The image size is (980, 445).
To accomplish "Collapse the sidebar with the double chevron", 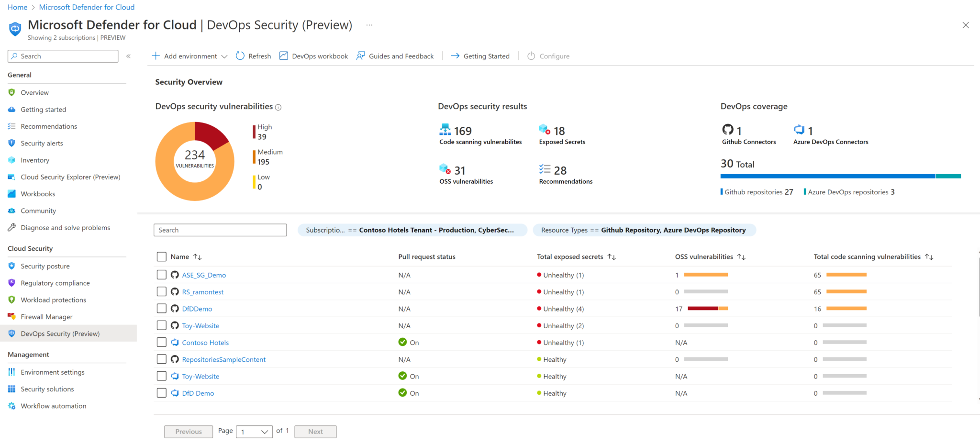I will [x=128, y=56].
